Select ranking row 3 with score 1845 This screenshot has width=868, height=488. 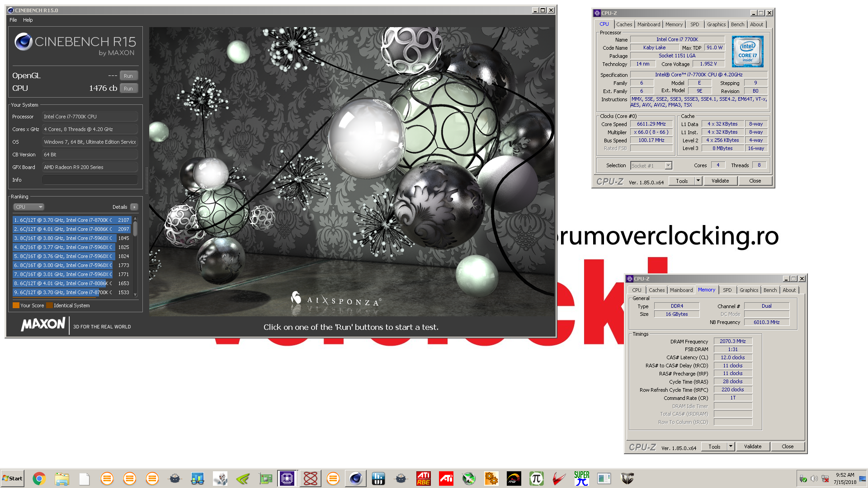coord(72,238)
